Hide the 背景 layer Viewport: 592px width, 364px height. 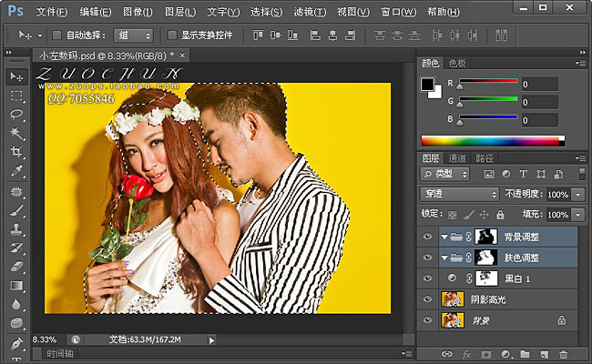click(x=427, y=320)
